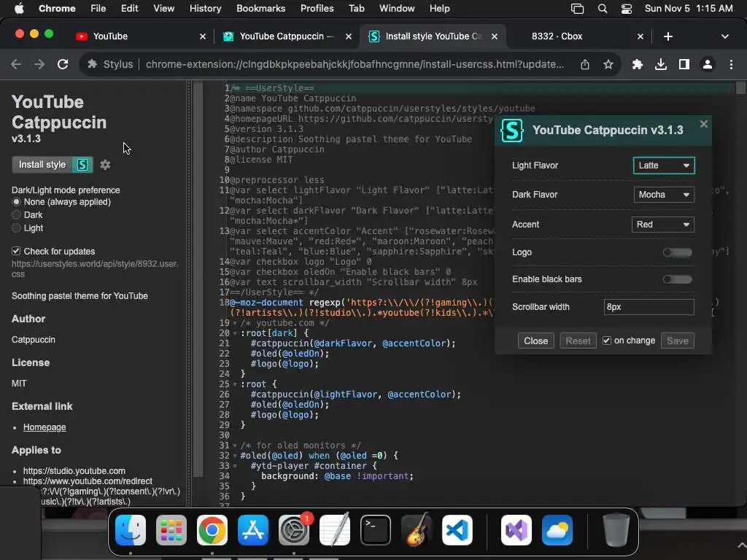This screenshot has height=560, width=747.
Task: Open Weather app from the dock
Action: (x=557, y=529)
